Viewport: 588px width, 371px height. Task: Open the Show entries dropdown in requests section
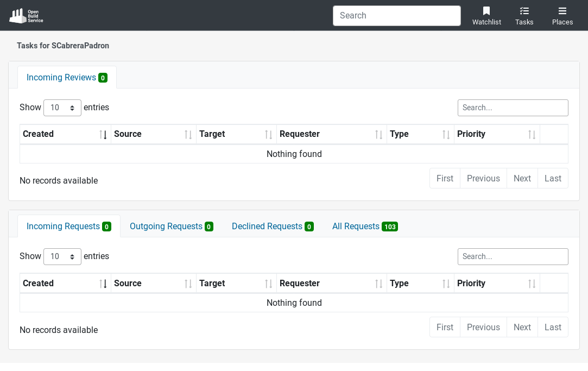[x=62, y=256]
